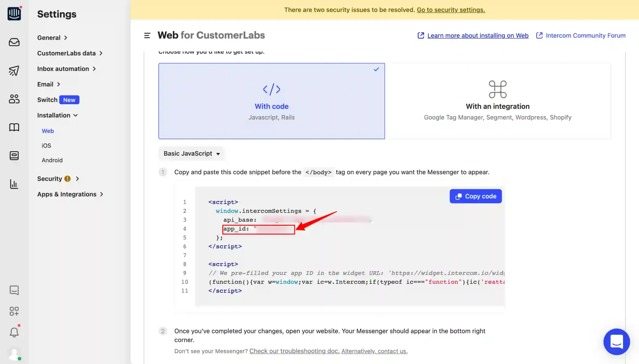639x364 pixels.
Task: Click the app_id line in code snippet
Action: (259, 229)
